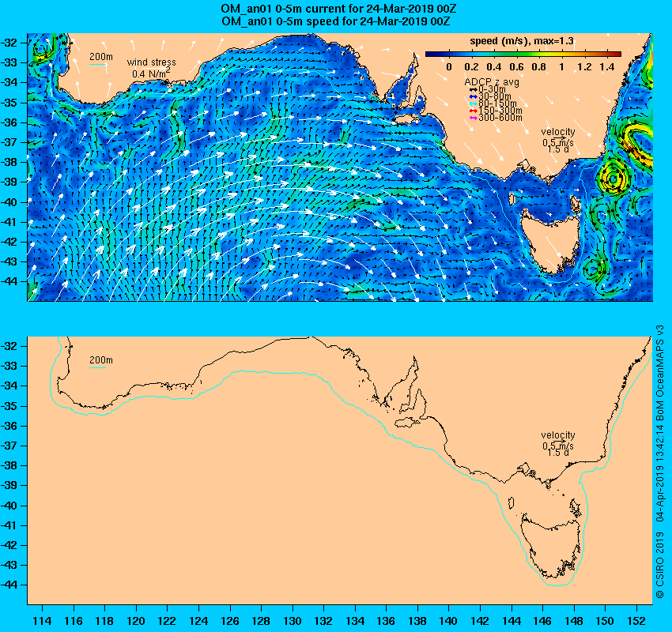Click the 'speed (m/s), max=1.3' colorbar title
Viewport: 672px width, 632px height.
coord(522,41)
